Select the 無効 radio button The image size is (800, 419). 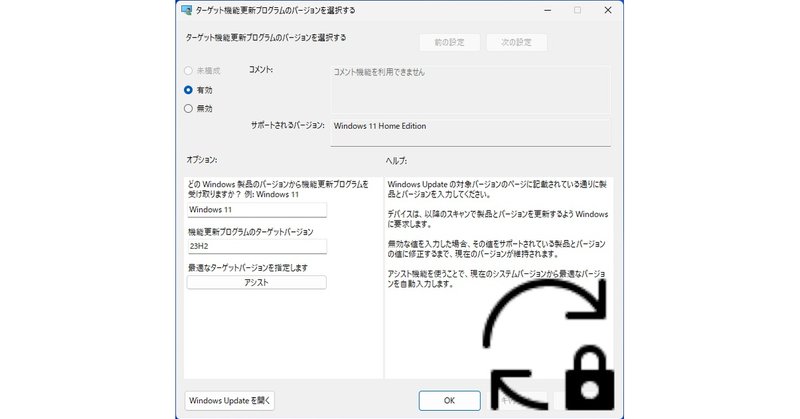[x=188, y=108]
